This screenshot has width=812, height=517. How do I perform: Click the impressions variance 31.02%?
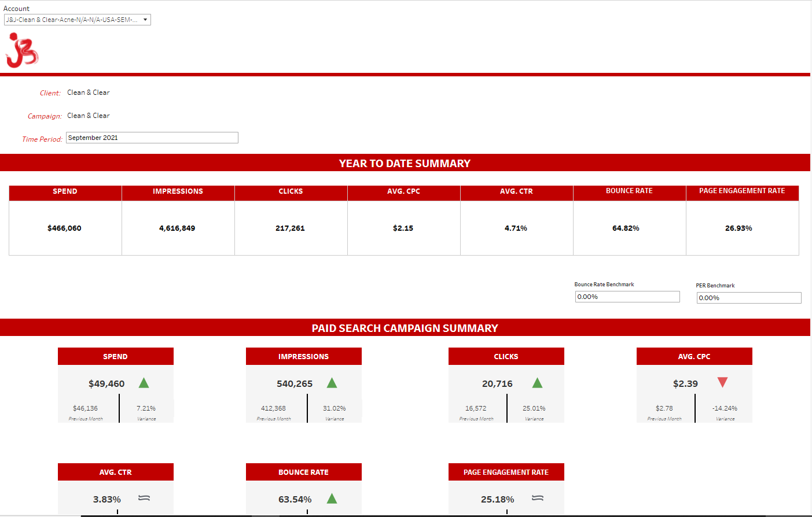[x=335, y=408]
